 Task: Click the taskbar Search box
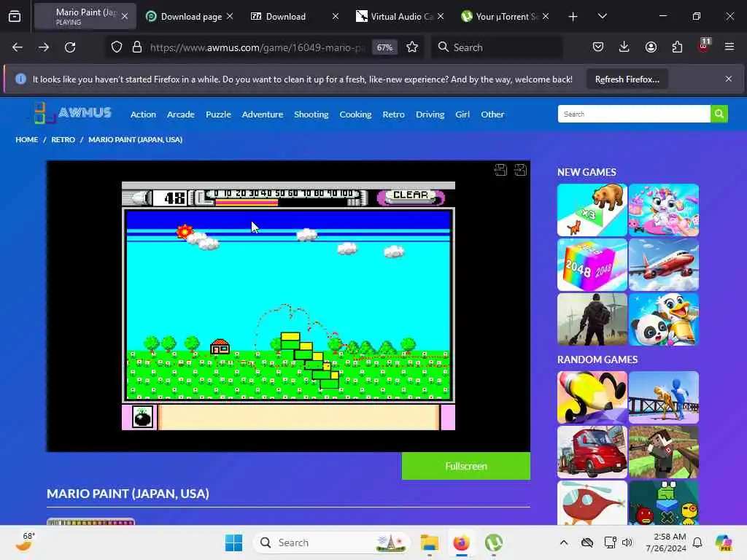332,542
